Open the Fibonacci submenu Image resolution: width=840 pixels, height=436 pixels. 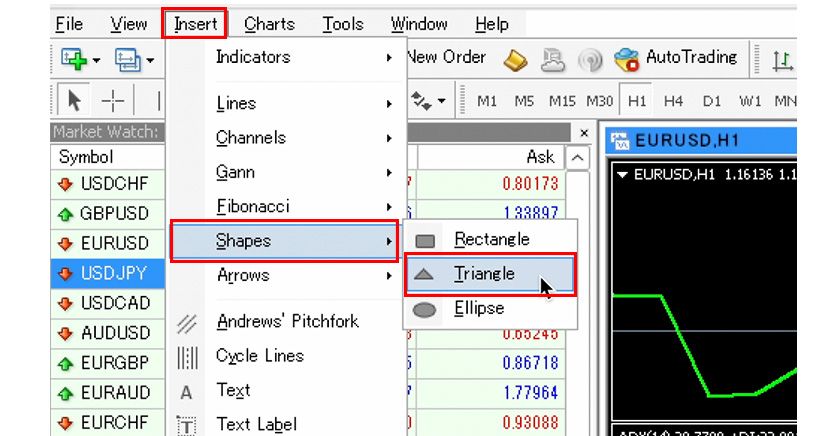[x=287, y=206]
